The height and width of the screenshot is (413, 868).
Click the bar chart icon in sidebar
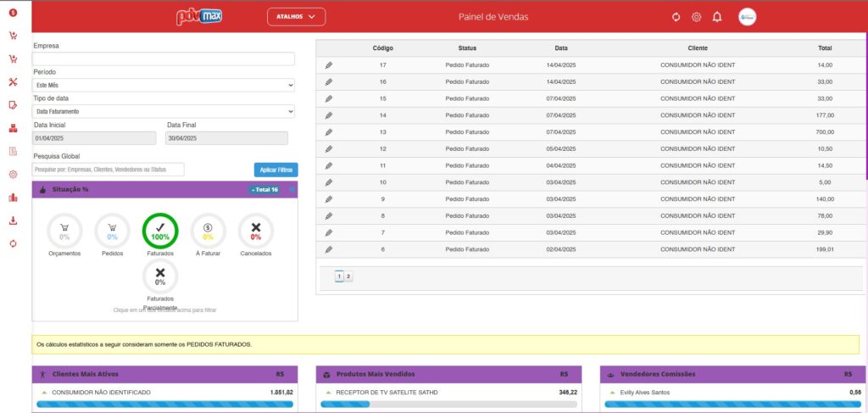13,198
